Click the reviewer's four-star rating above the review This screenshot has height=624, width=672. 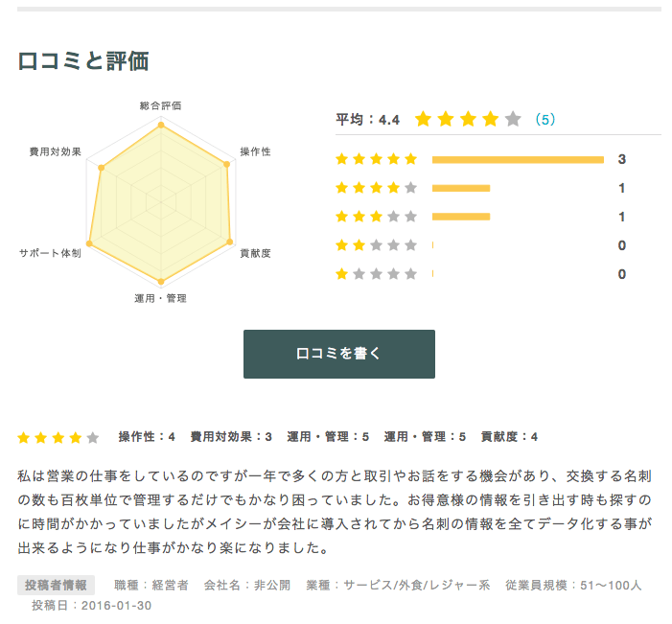(x=58, y=438)
